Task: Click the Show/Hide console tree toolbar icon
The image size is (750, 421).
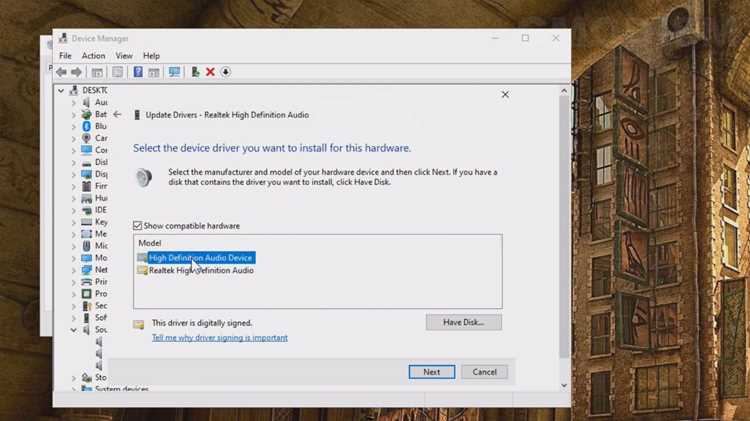Action: coord(97,72)
